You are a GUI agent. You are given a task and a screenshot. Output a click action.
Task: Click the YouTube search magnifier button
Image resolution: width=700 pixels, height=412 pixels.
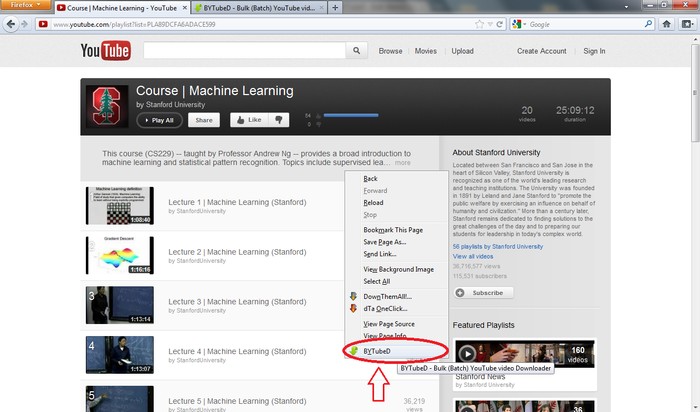pyautogui.click(x=356, y=50)
